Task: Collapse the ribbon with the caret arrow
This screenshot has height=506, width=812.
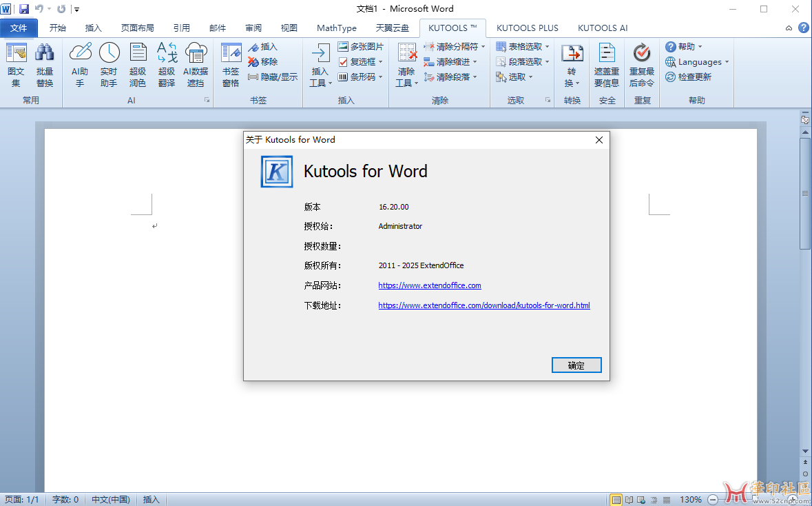Action: pos(789,28)
